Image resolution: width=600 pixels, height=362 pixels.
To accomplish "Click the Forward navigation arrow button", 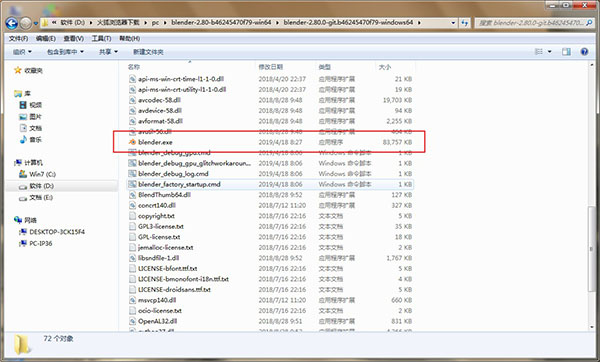I will coord(26,23).
